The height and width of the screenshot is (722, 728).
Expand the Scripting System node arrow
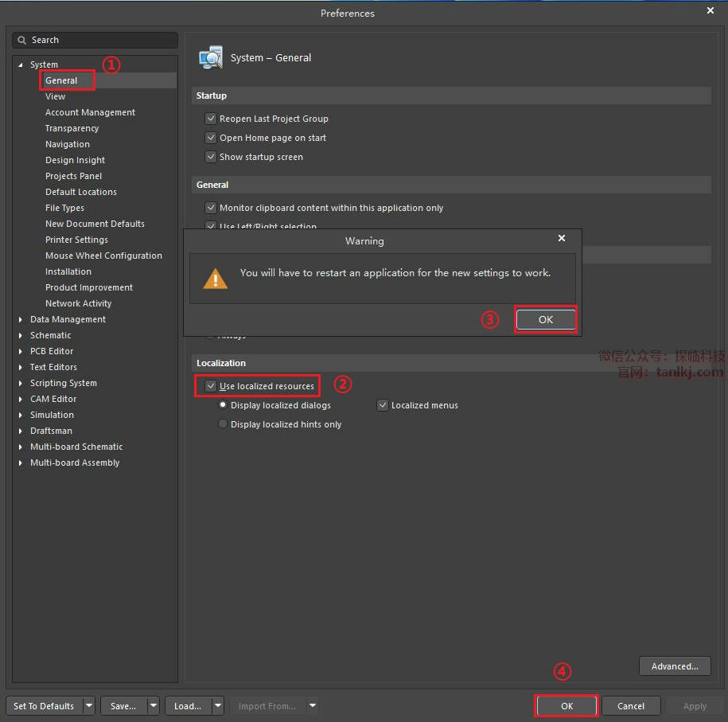[21, 384]
